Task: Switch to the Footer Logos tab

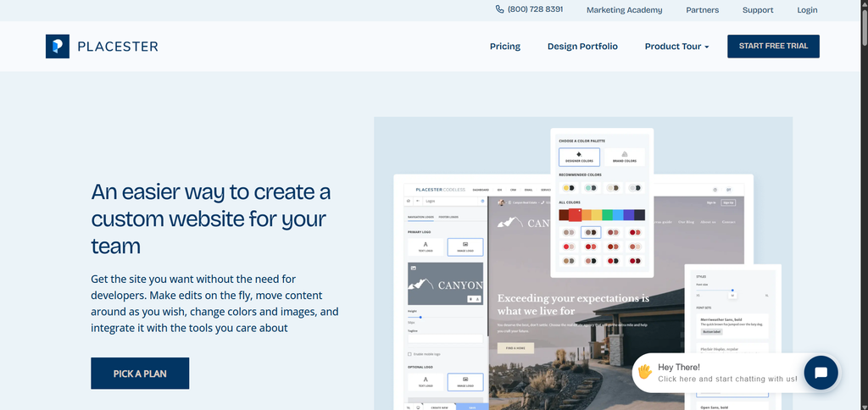Action: click(448, 217)
